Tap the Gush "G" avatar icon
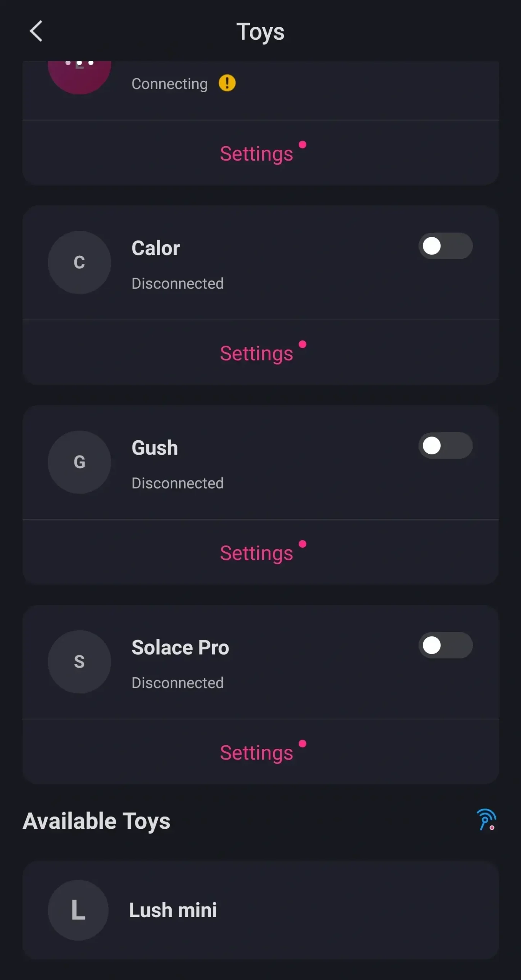Viewport: 521px width, 980px height. point(79,462)
